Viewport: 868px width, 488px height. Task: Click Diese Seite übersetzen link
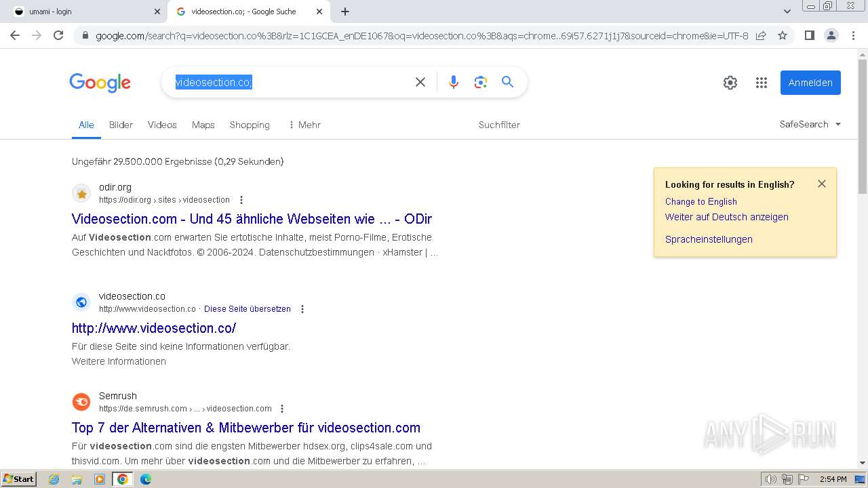(248, 309)
